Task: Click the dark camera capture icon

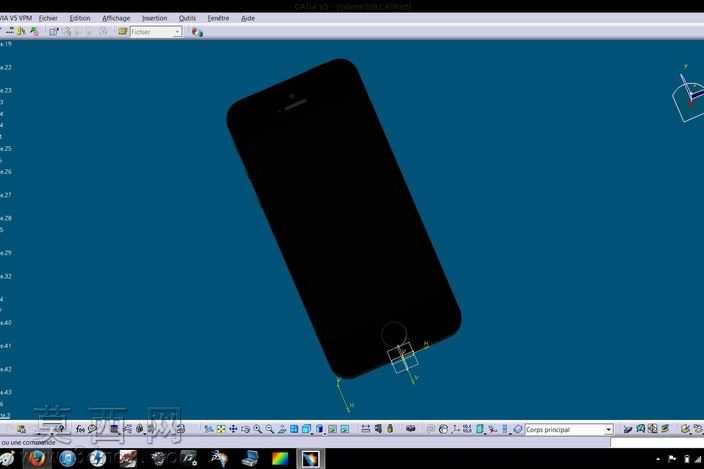Action: 410,429
